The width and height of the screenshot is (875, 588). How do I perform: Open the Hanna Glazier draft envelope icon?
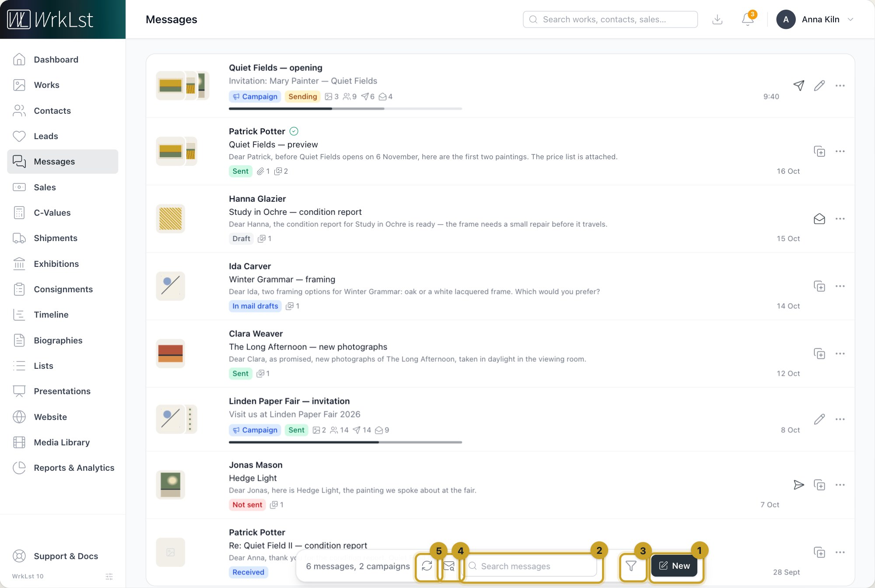(x=819, y=219)
